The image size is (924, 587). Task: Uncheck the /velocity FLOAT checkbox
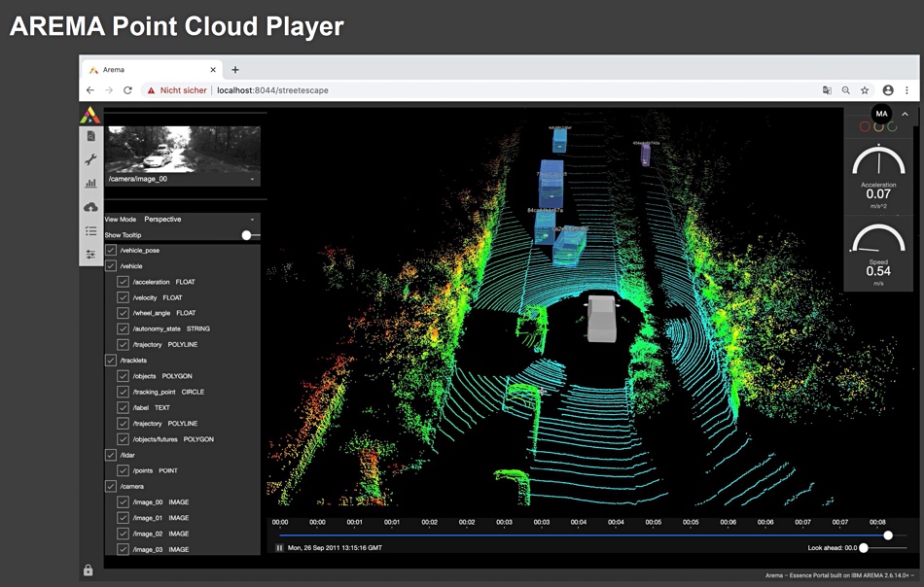pos(123,298)
